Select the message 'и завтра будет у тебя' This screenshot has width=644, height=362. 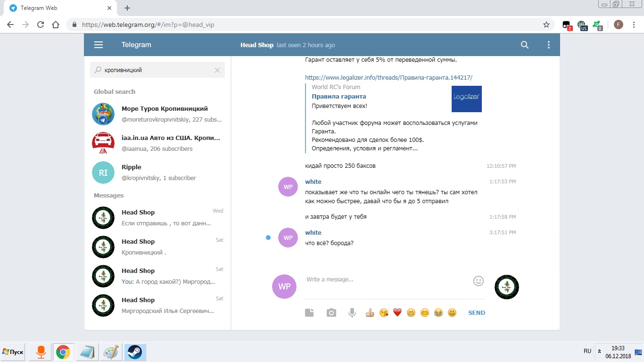pyautogui.click(x=336, y=216)
